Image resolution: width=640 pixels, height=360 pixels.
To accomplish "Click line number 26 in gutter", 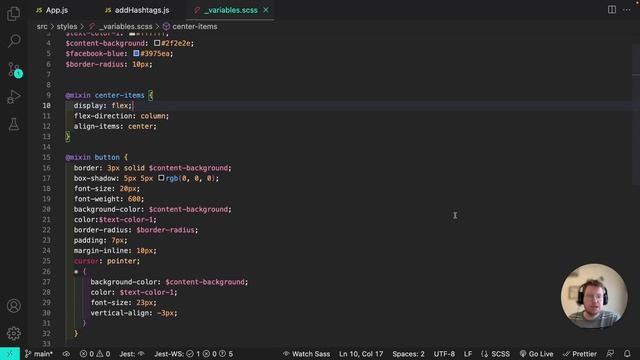I will (x=46, y=271).
